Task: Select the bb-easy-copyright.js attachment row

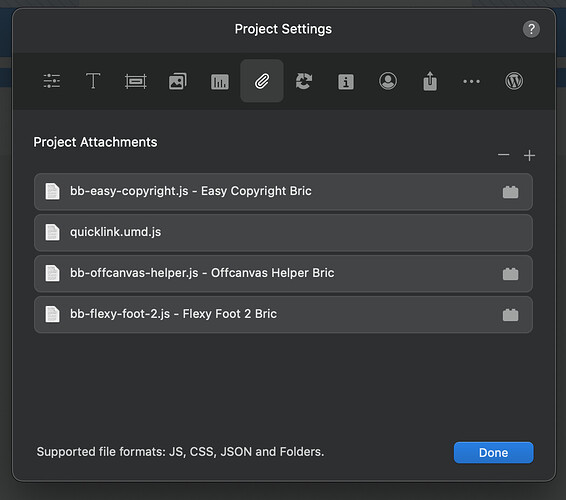Action: [x=283, y=191]
